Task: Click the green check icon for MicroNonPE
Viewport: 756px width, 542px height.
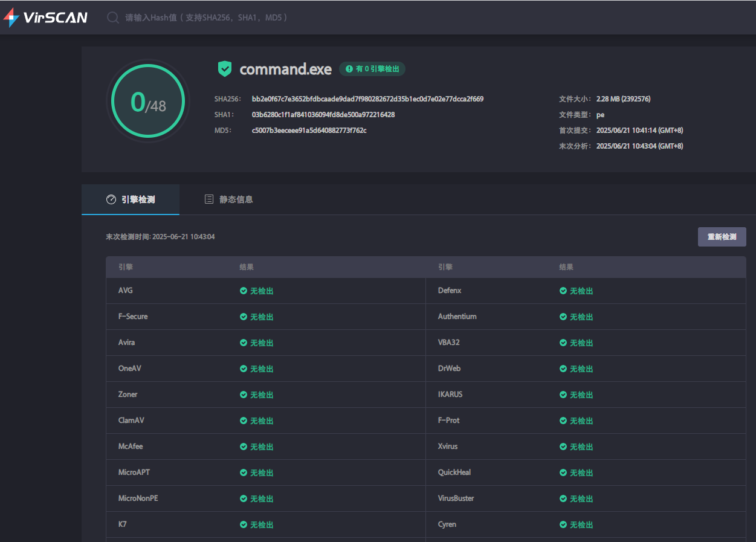Action: click(244, 498)
